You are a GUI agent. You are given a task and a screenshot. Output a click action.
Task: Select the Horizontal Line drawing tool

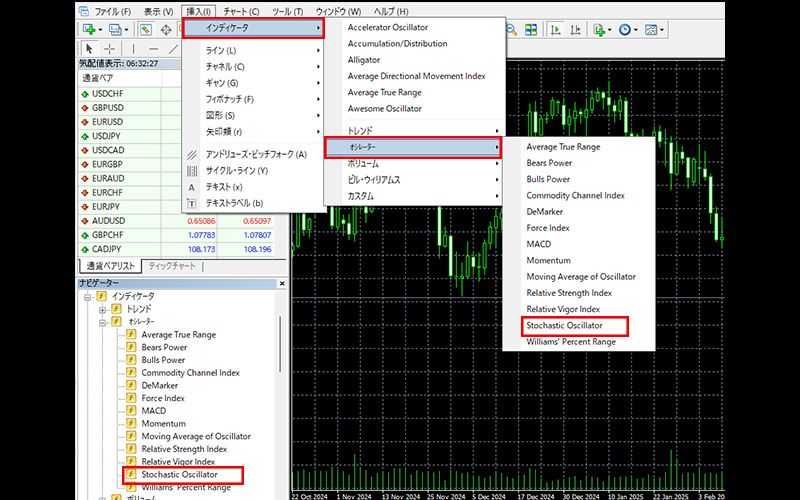tap(153, 48)
